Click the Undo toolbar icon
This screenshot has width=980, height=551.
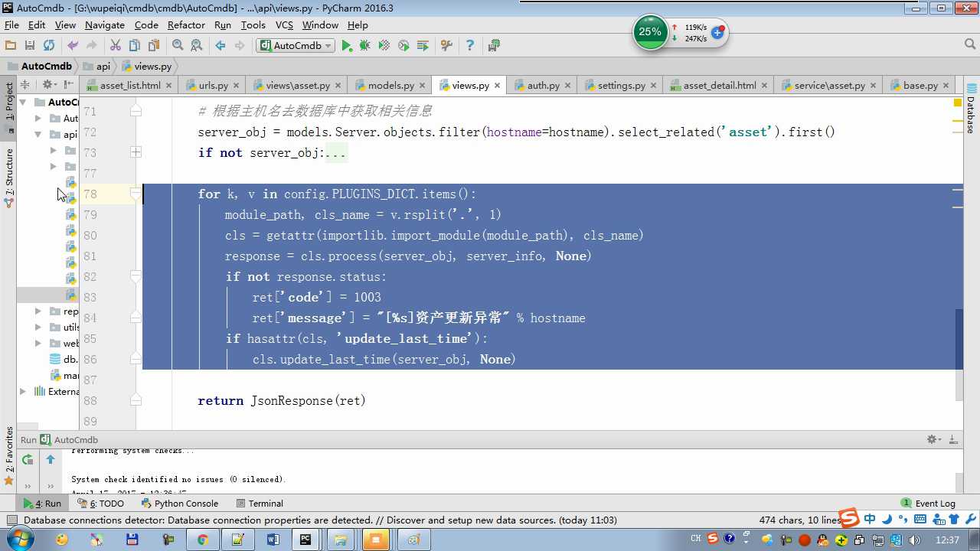point(73,46)
